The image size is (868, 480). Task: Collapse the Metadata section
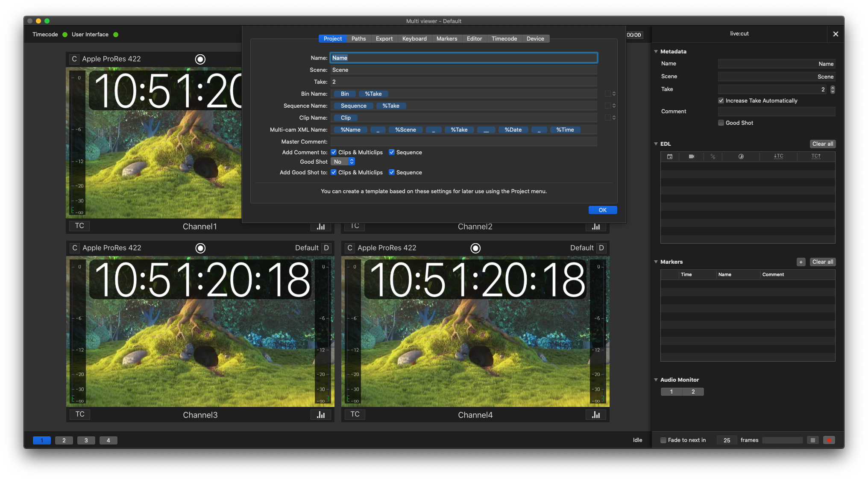(x=656, y=51)
